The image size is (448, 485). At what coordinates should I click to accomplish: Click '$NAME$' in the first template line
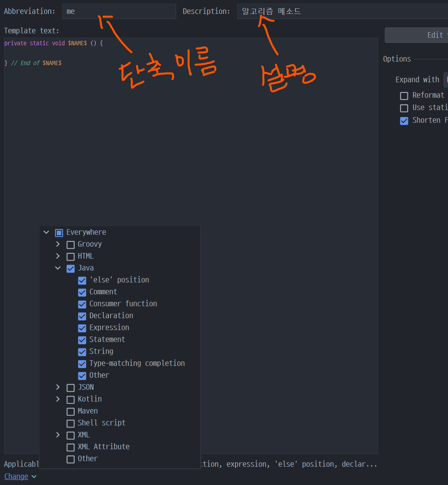coord(78,43)
